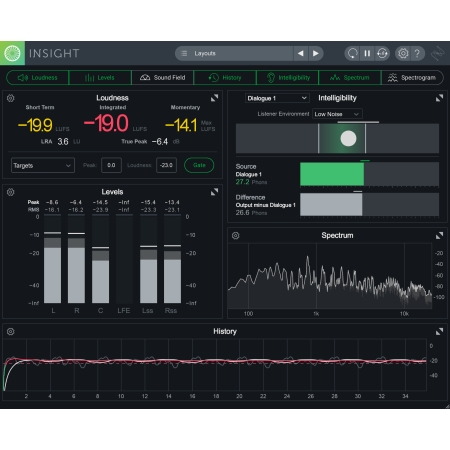This screenshot has width=450, height=450.
Task: Open Levels panel settings gear
Action: (x=11, y=192)
